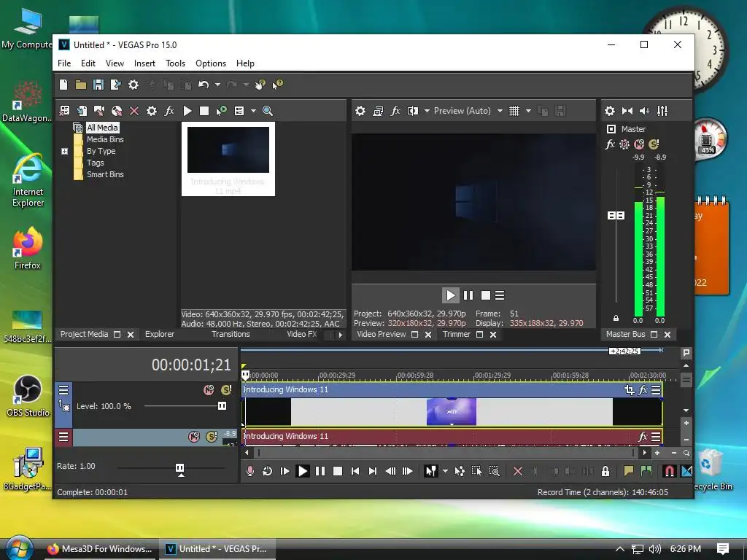
Task: Open the Options menu
Action: pos(211,63)
